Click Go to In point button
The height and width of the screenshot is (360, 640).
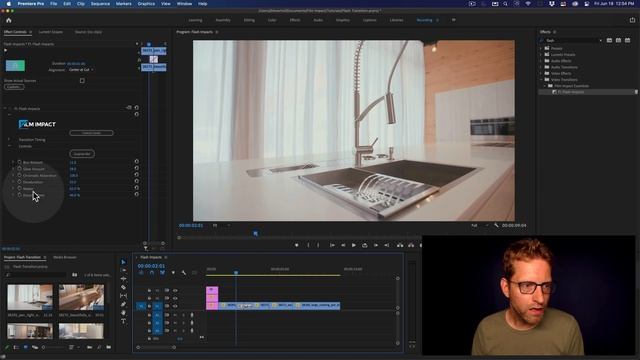[x=332, y=245]
